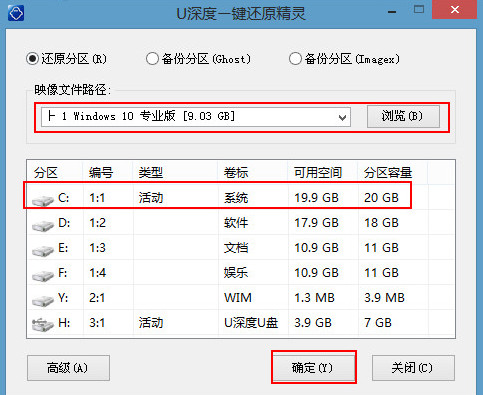Viewport: 483px width, 395px height.
Task: Confirm with the 确定(Y) button
Action: 313,368
